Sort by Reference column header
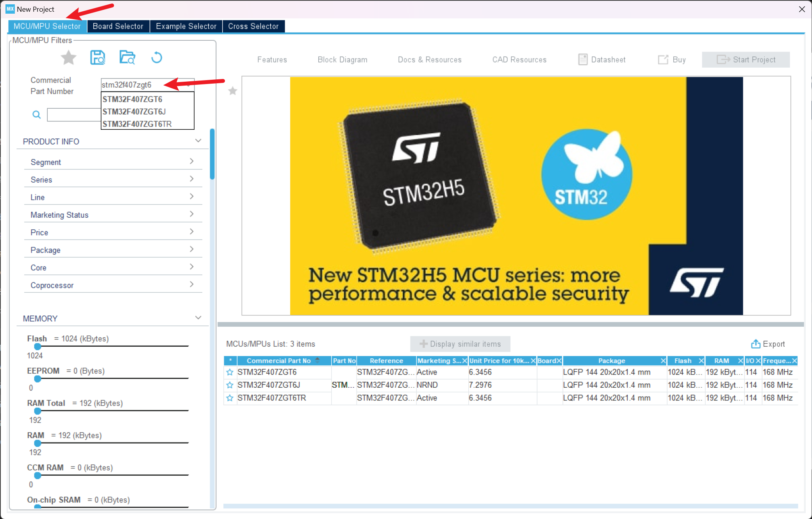The width and height of the screenshot is (812, 519). pyautogui.click(x=386, y=361)
